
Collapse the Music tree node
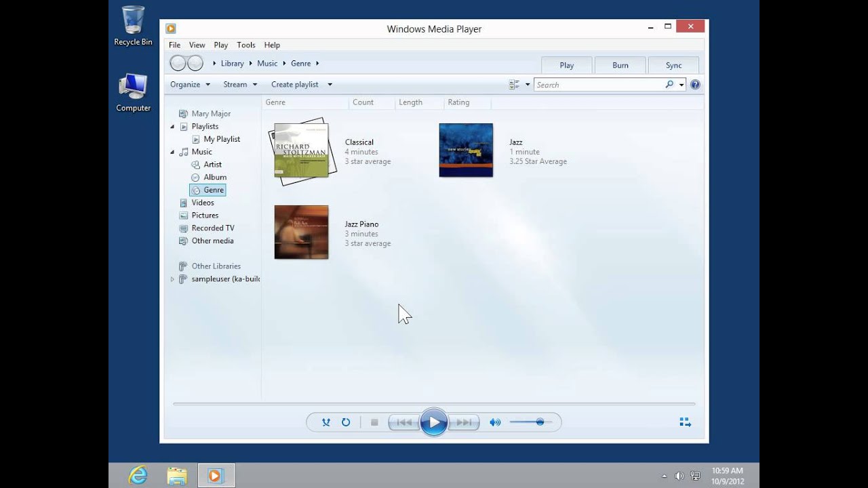[x=172, y=152]
